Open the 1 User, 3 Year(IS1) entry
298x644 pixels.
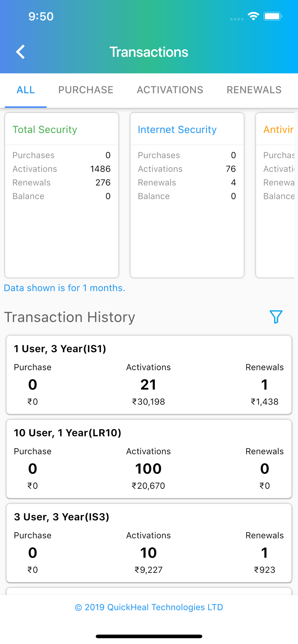click(x=149, y=375)
